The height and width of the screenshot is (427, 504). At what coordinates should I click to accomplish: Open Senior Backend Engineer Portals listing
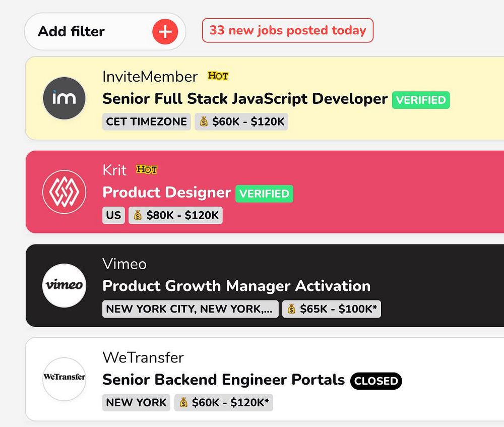(x=223, y=380)
